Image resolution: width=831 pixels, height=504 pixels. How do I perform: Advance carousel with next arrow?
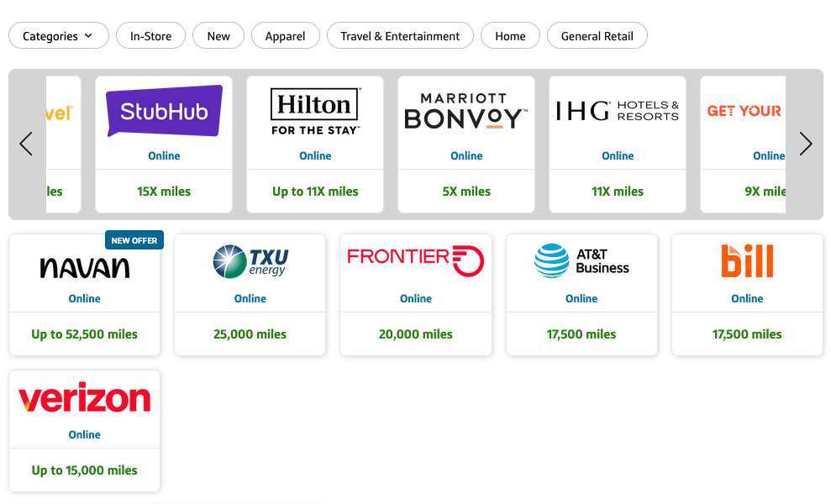tap(805, 144)
